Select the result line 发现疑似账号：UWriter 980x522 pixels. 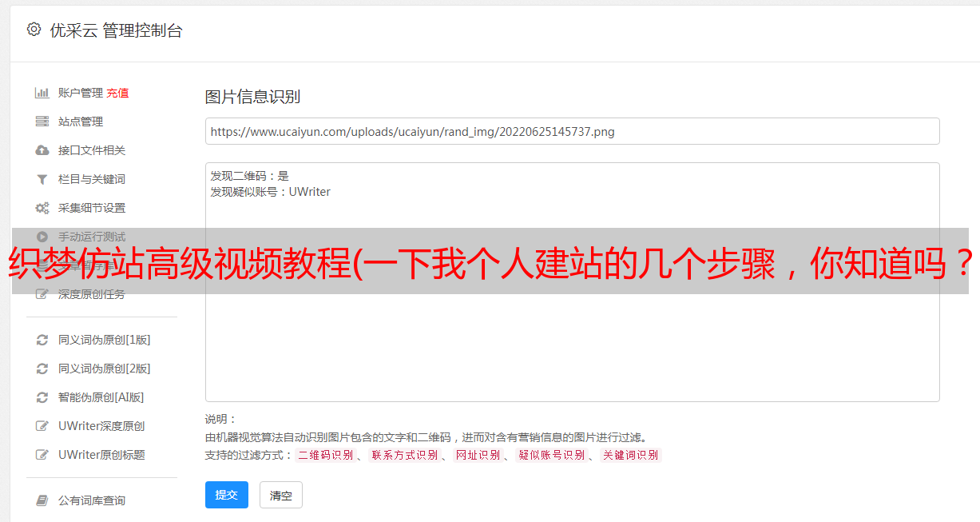point(271,192)
